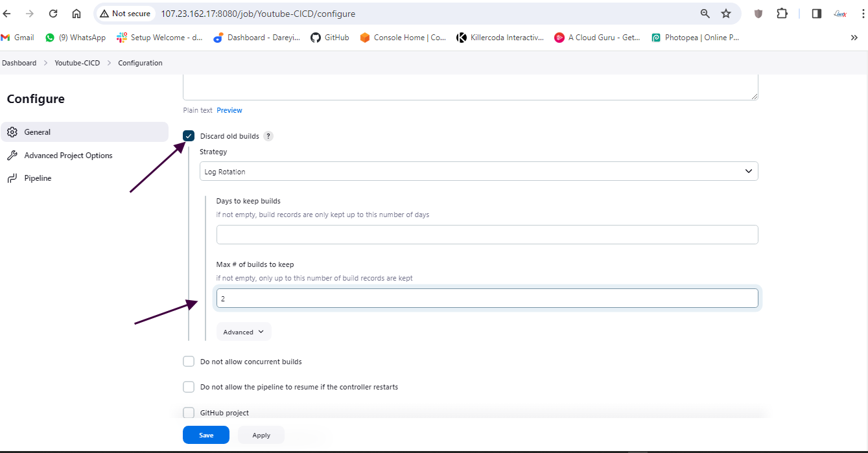
Task: Click the browser reload icon
Action: point(53,14)
